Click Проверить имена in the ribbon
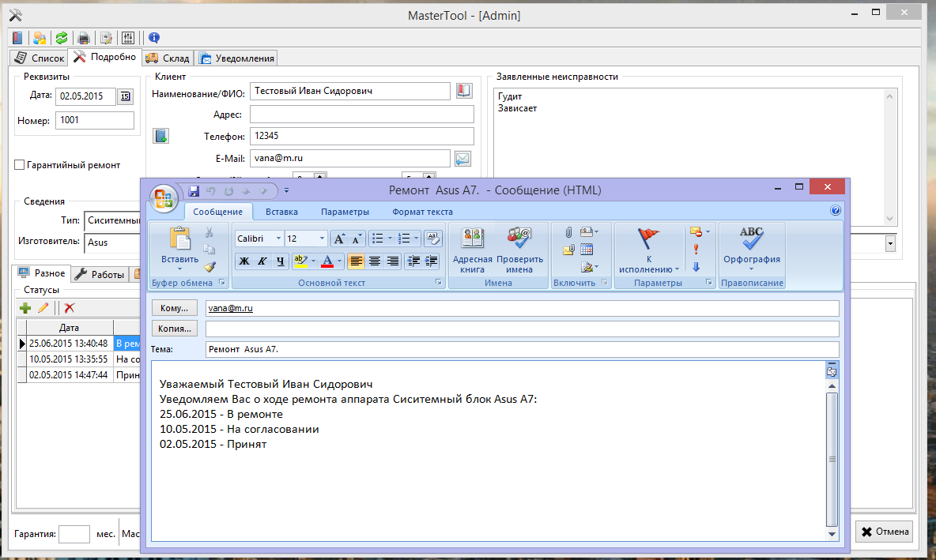This screenshot has width=936, height=560. 519,250
